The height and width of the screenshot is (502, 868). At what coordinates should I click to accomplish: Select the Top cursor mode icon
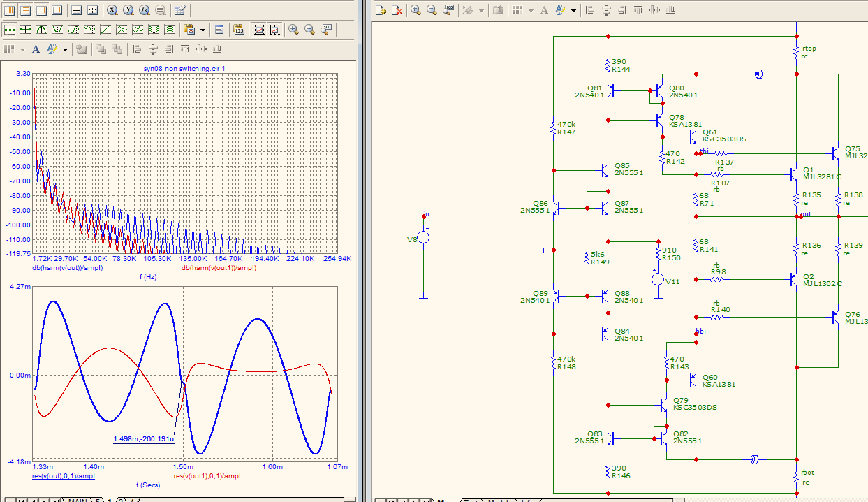[x=122, y=30]
